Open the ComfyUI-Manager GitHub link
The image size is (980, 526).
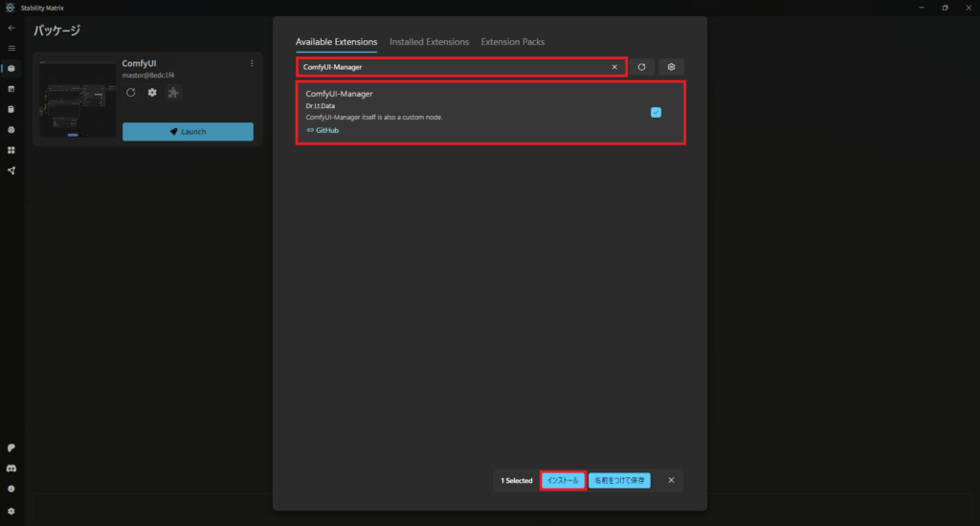tap(323, 131)
